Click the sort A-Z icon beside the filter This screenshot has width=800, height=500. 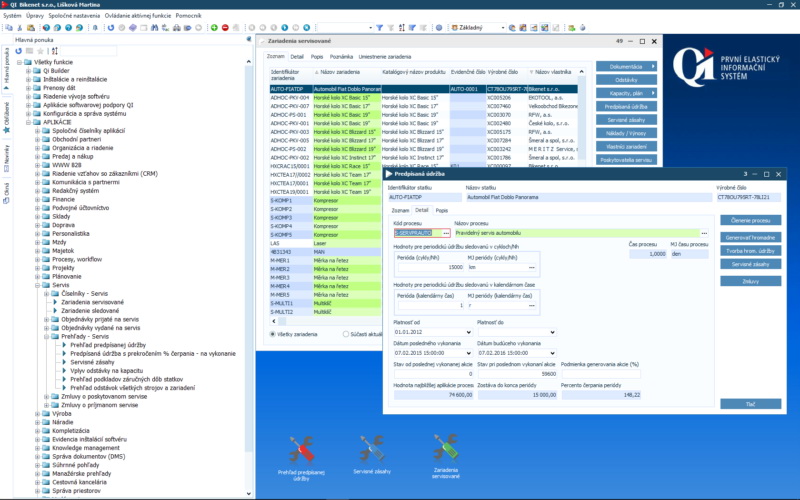(x=402, y=28)
